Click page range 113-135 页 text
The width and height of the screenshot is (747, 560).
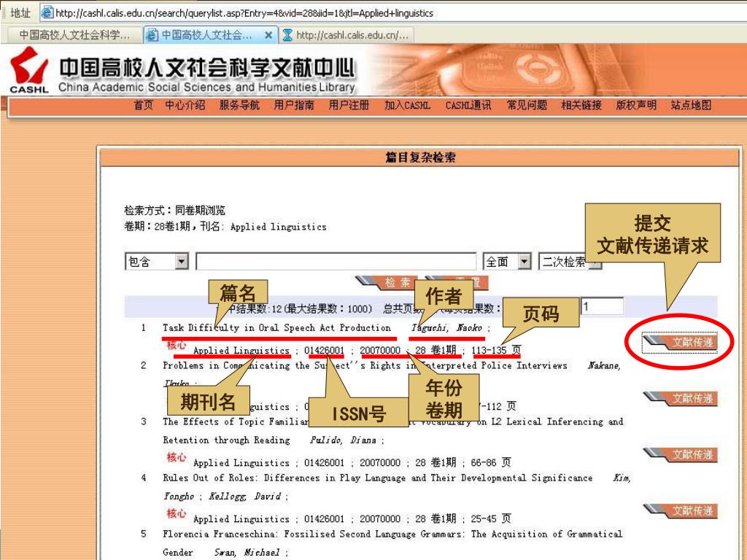(496, 350)
